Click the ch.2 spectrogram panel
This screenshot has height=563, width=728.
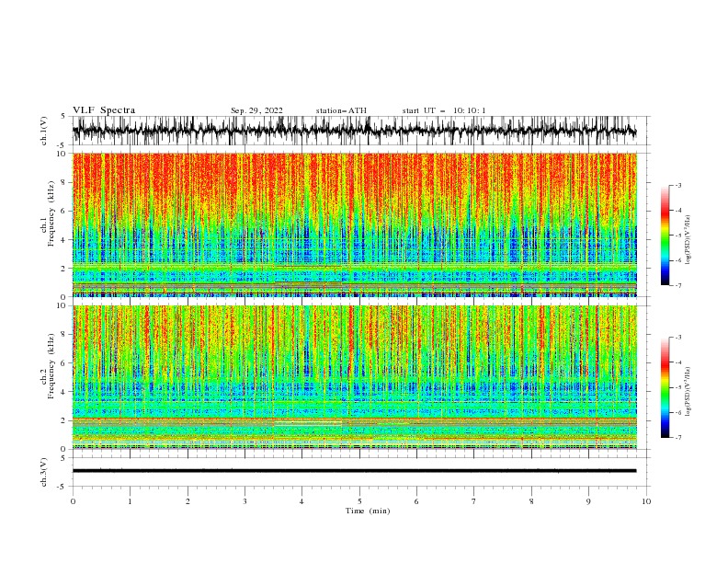pyautogui.click(x=355, y=377)
